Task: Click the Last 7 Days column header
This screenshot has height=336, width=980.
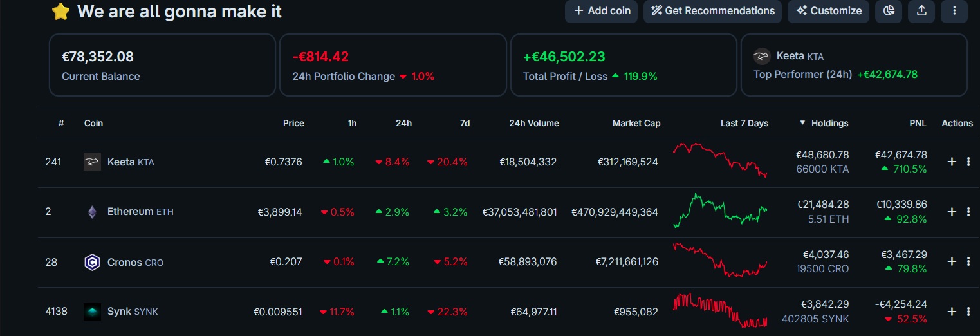Action: coord(744,123)
